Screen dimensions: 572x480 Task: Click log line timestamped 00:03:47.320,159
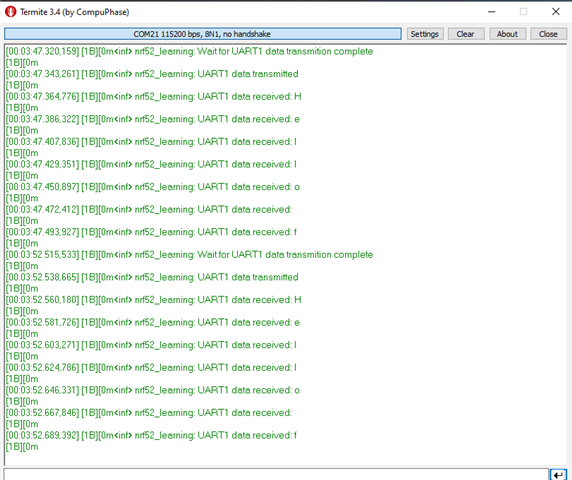(189, 51)
